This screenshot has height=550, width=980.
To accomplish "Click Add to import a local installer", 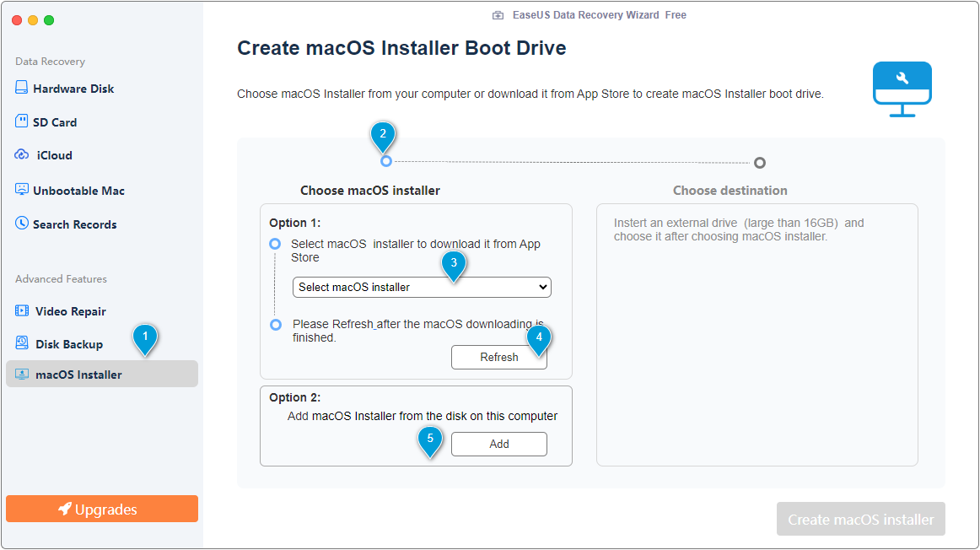I will click(498, 444).
